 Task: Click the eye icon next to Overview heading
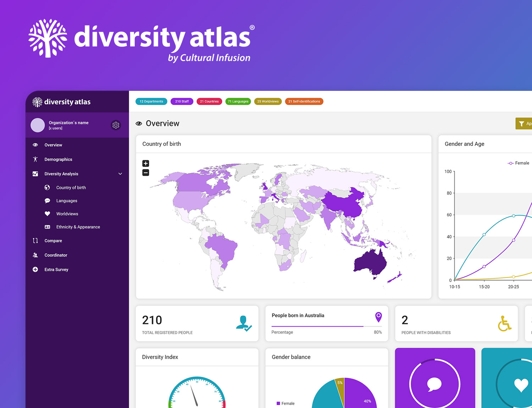(x=139, y=124)
